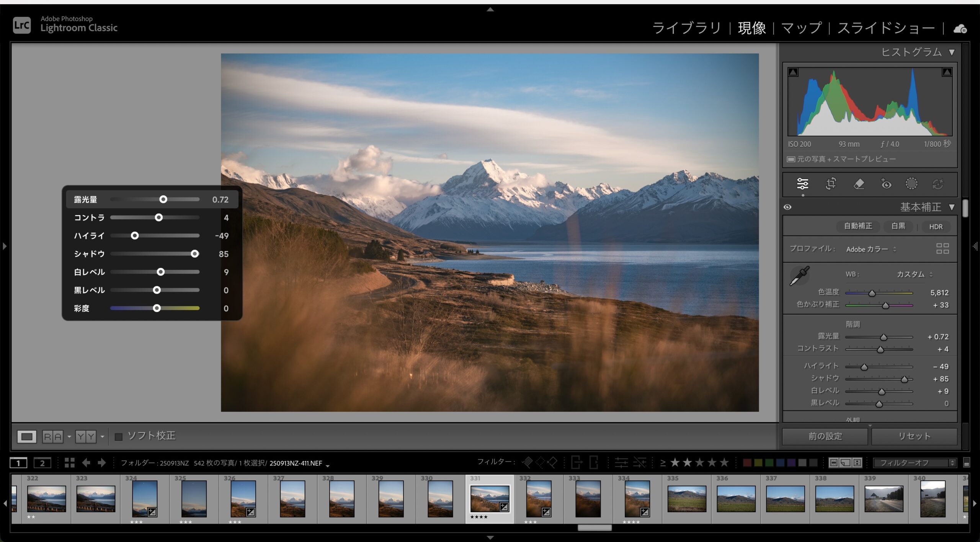Open the Red eye correction tool

click(886, 184)
